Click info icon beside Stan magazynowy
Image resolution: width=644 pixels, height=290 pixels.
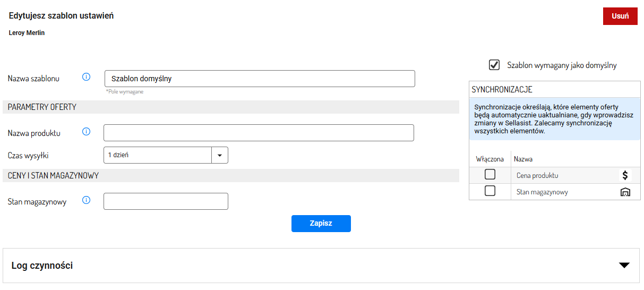87,200
